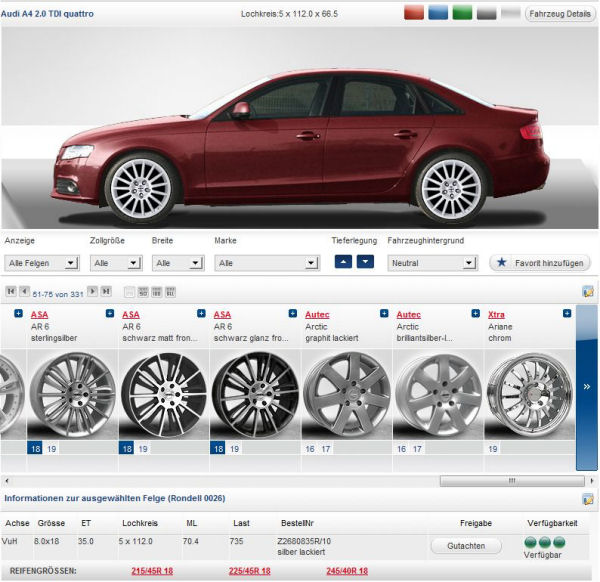Go to next page of wheel results
The width and height of the screenshot is (600, 582).
click(x=92, y=292)
